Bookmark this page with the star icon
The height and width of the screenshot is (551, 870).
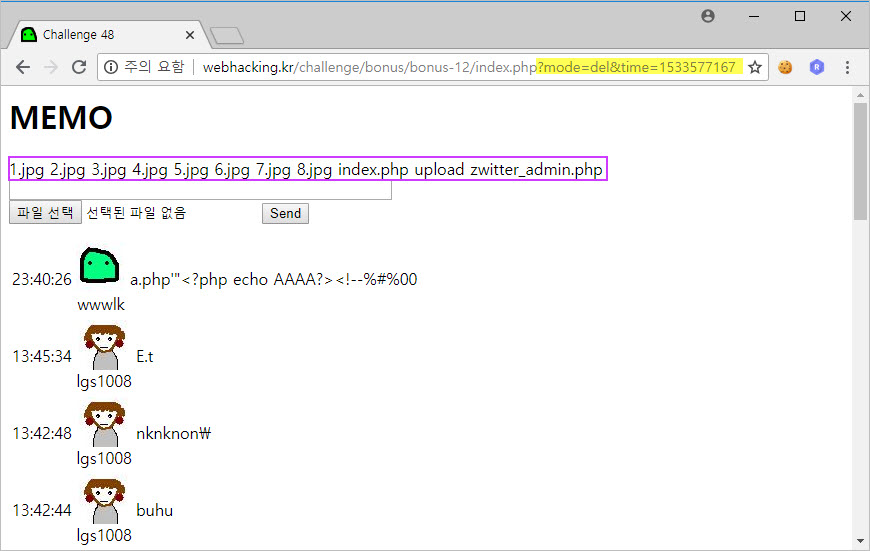coord(755,67)
